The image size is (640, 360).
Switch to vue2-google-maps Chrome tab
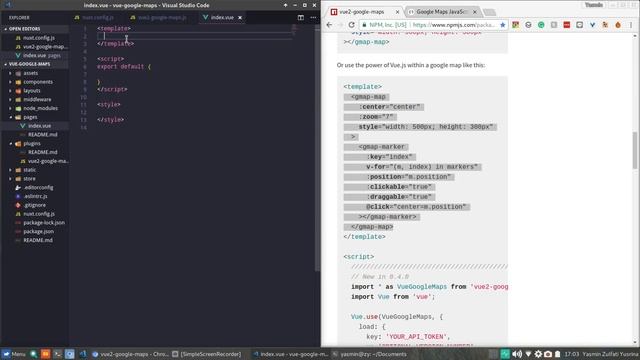point(361,12)
